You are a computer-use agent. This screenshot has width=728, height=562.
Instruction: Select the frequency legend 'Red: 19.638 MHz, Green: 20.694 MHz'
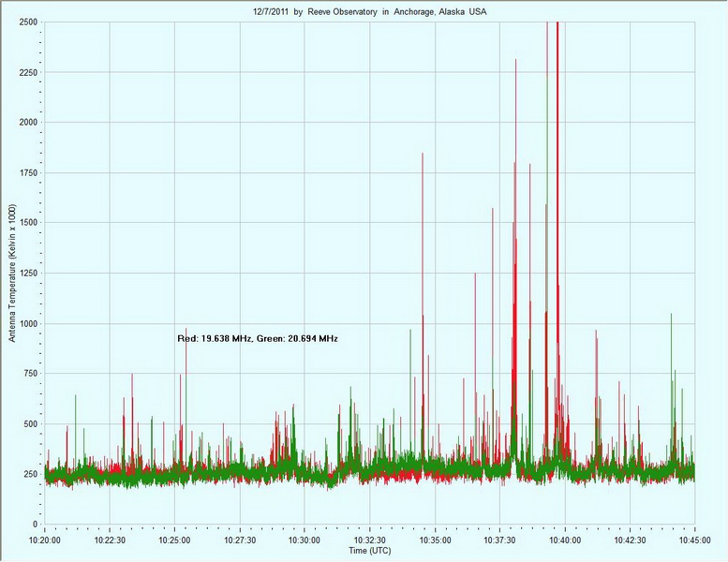[x=258, y=339]
